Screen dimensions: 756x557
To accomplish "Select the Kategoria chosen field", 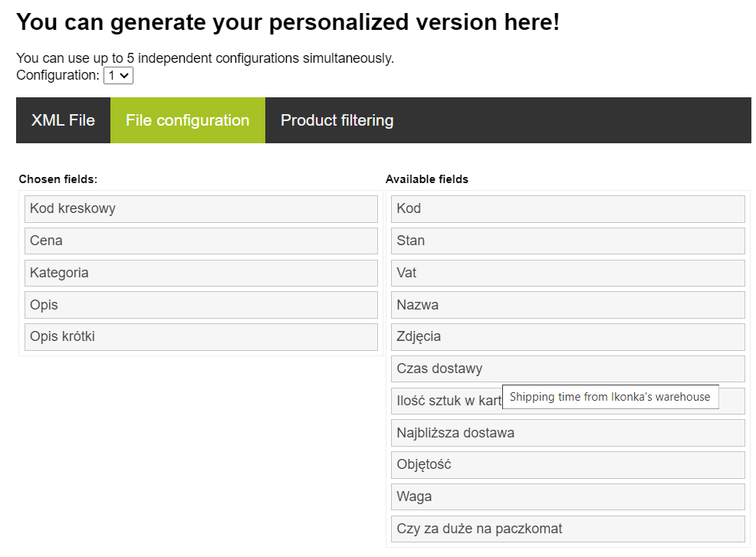I will pyautogui.click(x=201, y=273).
